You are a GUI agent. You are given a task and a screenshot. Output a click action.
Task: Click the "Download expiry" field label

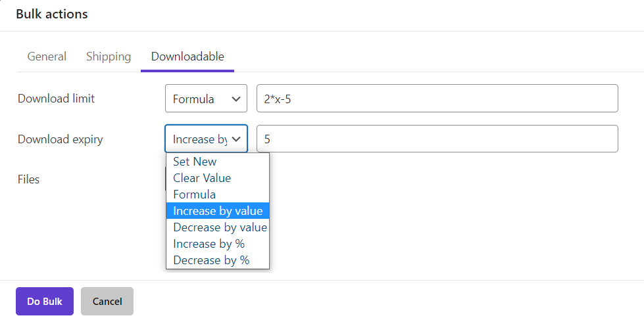(x=60, y=139)
